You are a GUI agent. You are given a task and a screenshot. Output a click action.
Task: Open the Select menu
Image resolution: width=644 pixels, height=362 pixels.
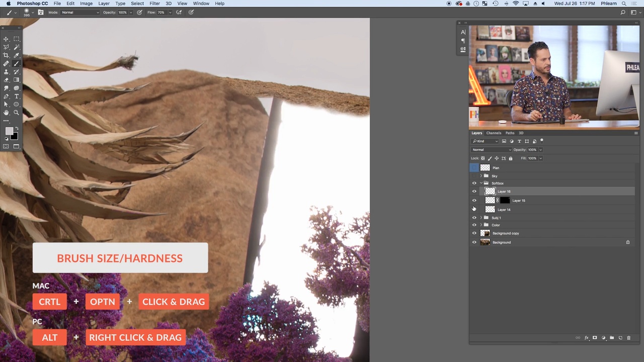pos(137,4)
